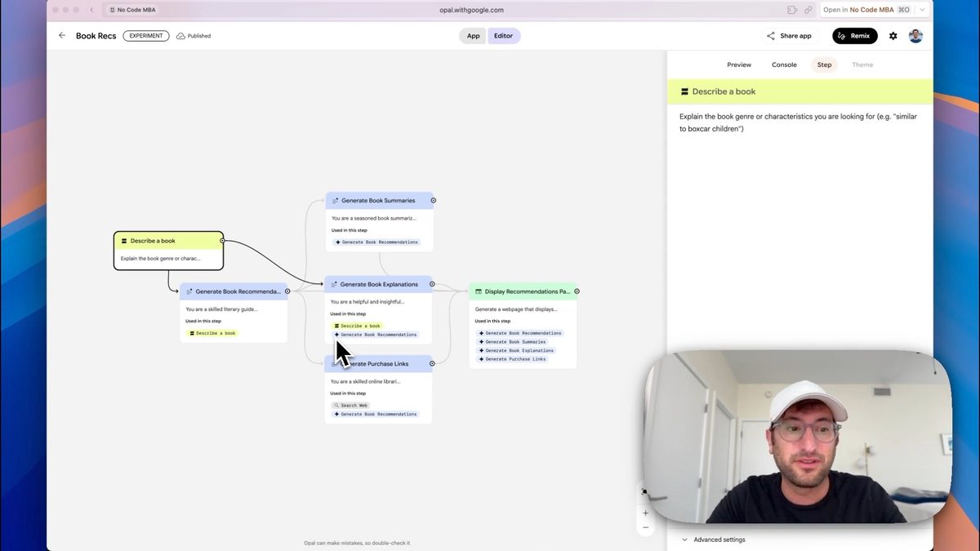Click the webpage icon on Display Recommendations node
Screen dimensions: 980x551
tap(479, 291)
